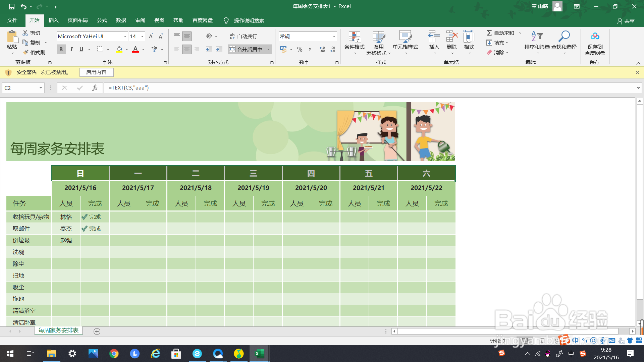Open the Name Box dropdown arrow
This screenshot has width=644, height=362.
(41, 88)
